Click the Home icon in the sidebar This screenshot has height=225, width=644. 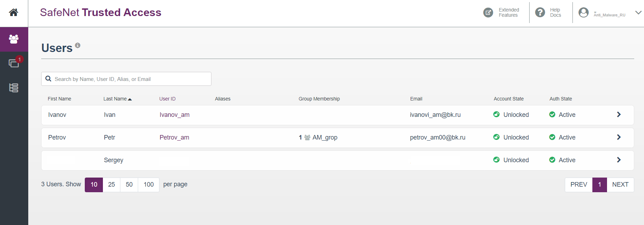click(14, 13)
